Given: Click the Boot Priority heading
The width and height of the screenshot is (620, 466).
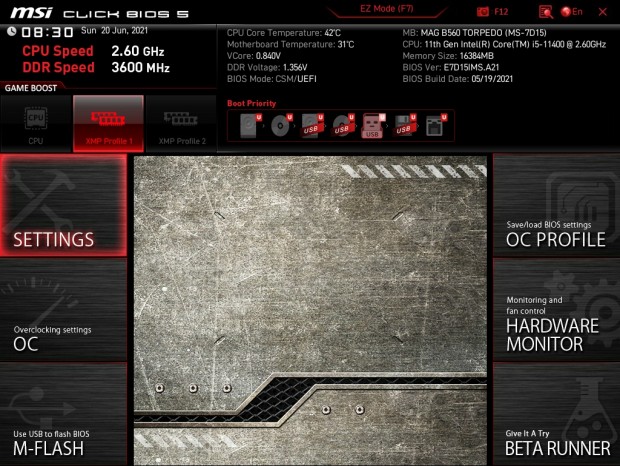Looking at the screenshot, I should pos(251,104).
